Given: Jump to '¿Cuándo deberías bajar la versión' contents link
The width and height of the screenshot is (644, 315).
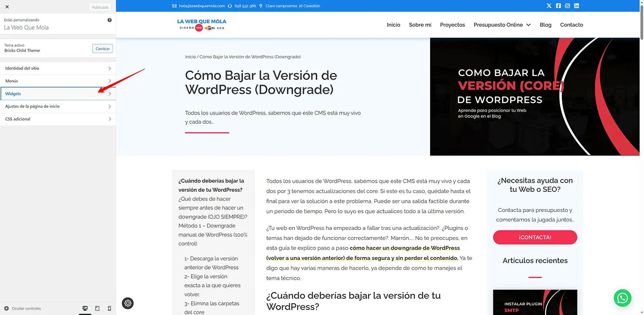Looking at the screenshot, I should pyautogui.click(x=211, y=185).
